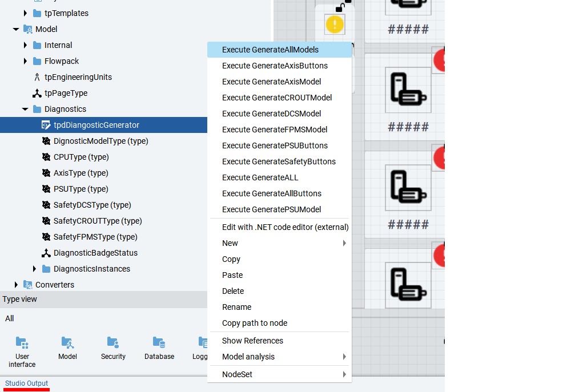The image size is (583, 392).
Task: Click the tpPageType enumeration icon
Action: (x=37, y=93)
